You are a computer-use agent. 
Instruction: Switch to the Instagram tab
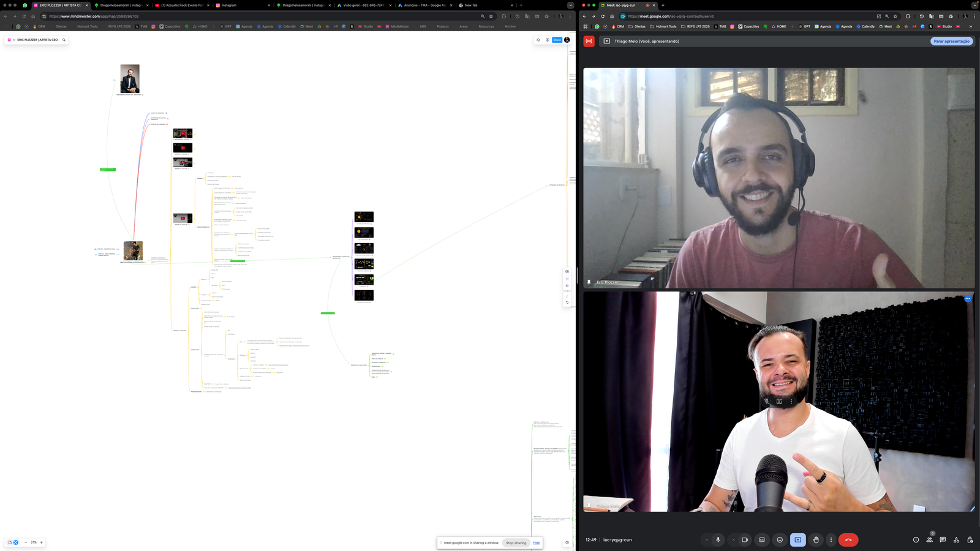242,5
